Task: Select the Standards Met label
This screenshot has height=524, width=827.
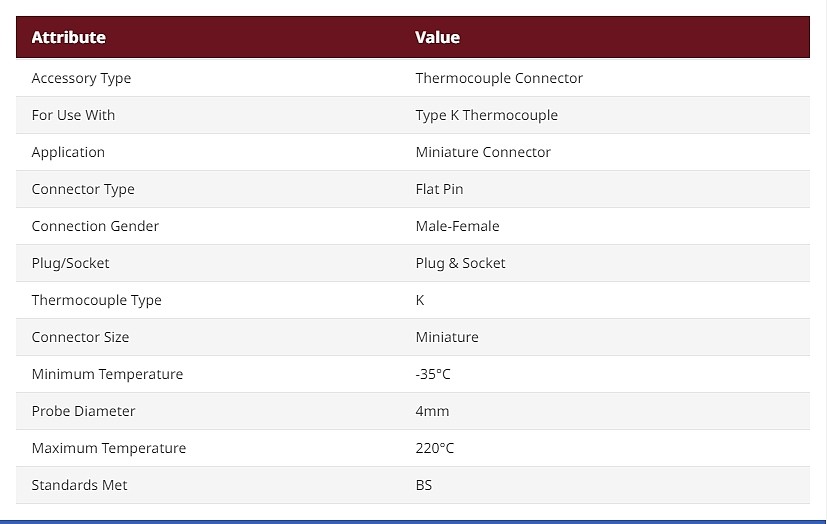Action: click(x=79, y=485)
